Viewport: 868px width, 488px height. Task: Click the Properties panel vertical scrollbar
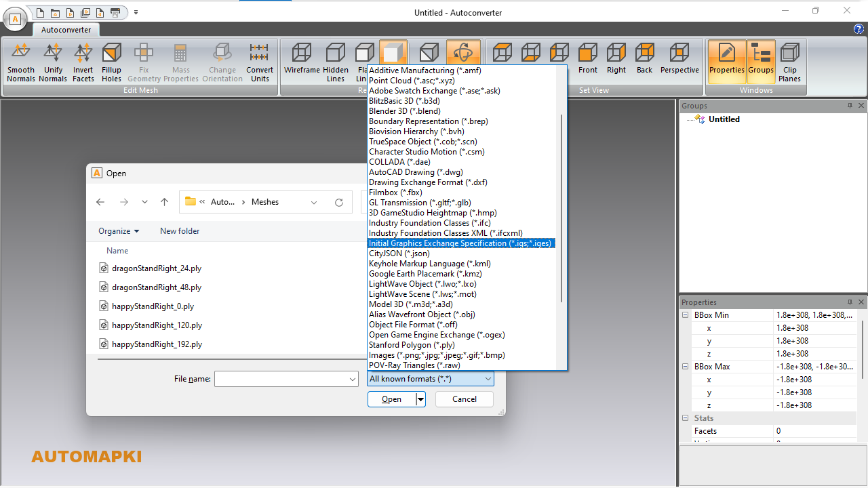[863, 350]
